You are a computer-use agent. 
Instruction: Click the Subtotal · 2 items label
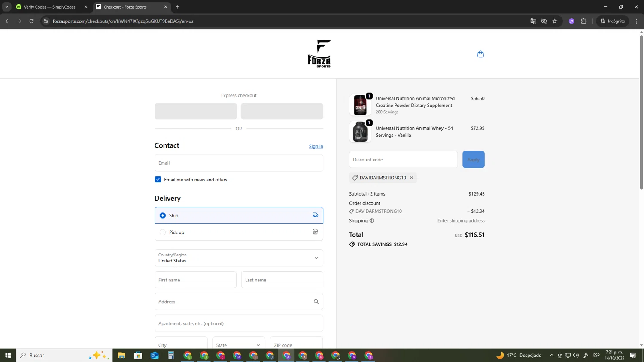click(x=367, y=194)
